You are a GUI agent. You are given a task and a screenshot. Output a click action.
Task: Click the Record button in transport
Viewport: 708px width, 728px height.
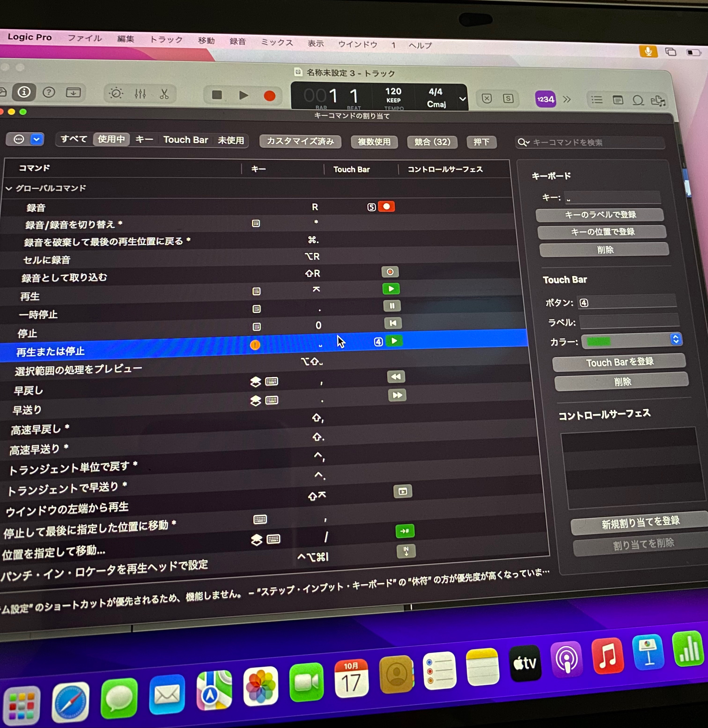[x=269, y=96]
